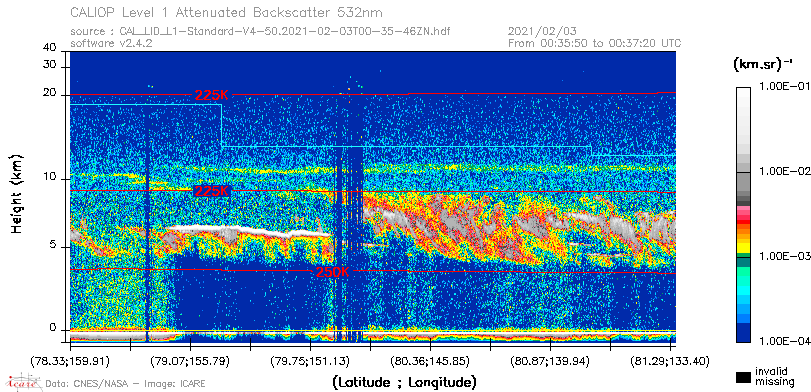This screenshot has height=392, width=811.
Task: Click the axis label (78.33;159.91)
Action: tap(70, 360)
